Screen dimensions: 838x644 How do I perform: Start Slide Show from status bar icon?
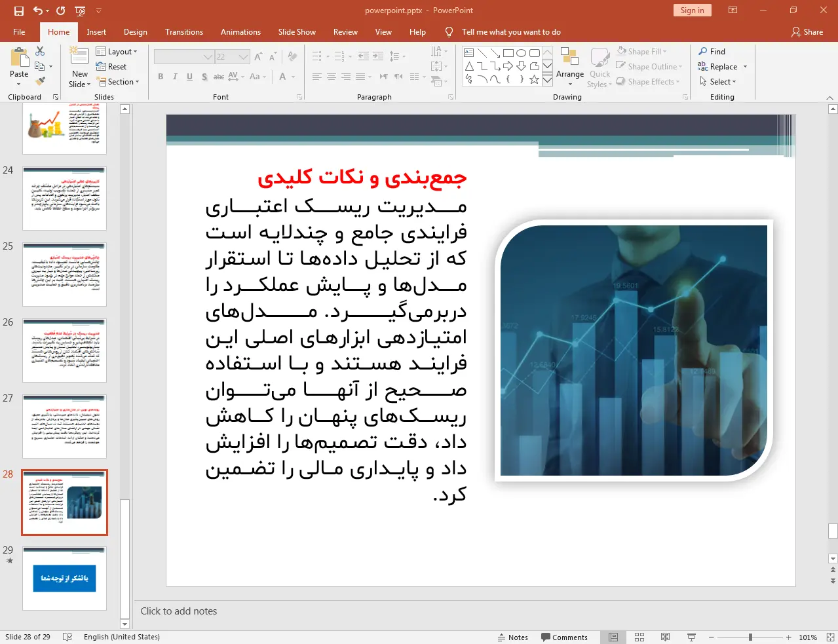(x=691, y=637)
